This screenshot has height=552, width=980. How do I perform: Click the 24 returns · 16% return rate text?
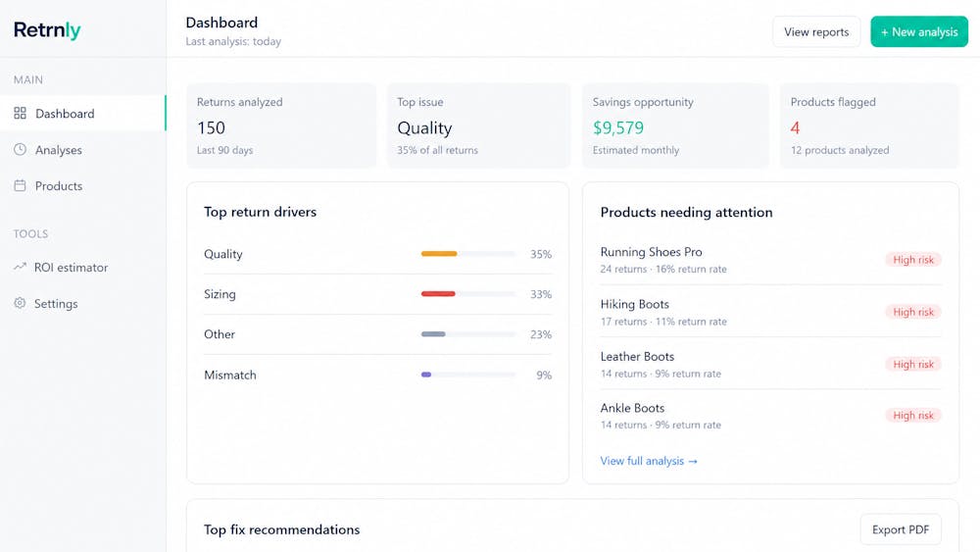pos(663,270)
